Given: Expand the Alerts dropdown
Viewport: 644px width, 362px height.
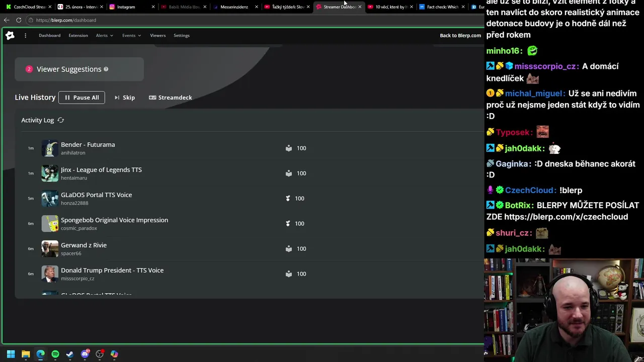Looking at the screenshot, I should [105, 35].
